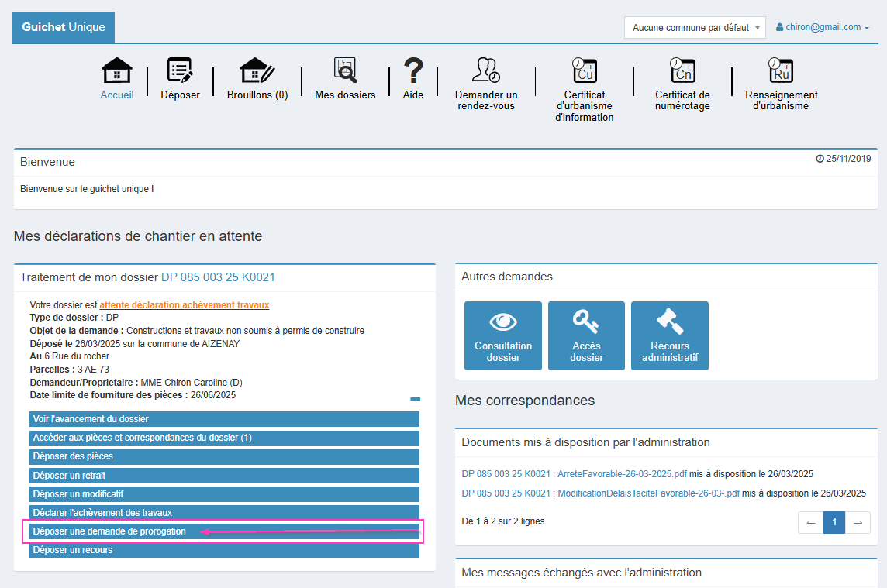This screenshot has width=887, height=588.
Task: Collapse the dossier details with minus toggle
Action: click(415, 399)
